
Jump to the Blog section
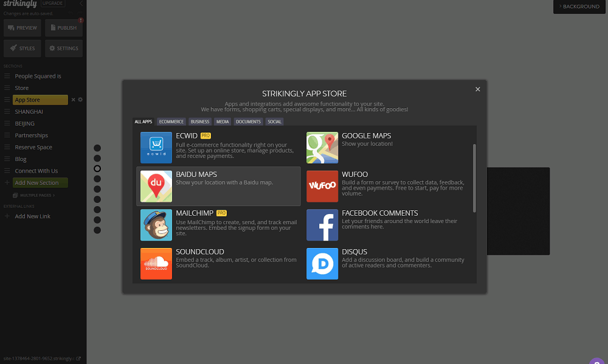[21, 159]
